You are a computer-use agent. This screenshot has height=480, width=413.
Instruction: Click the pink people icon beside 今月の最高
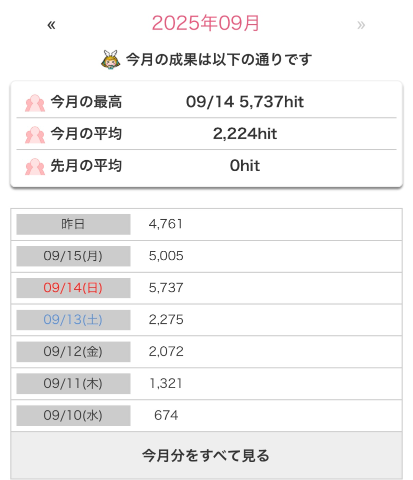click(x=35, y=103)
